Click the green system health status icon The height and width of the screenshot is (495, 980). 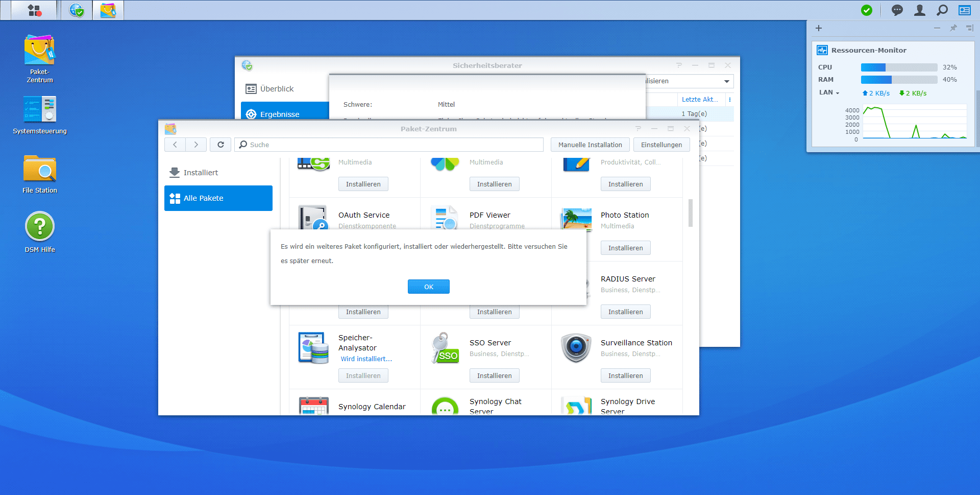pyautogui.click(x=867, y=10)
